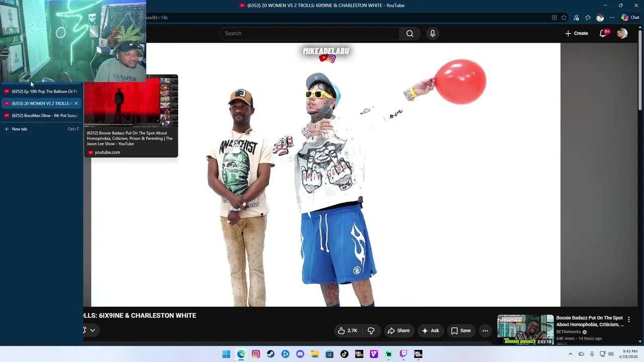Open Steam from the taskbar
Viewport: 644px width, 362px height.
(271, 354)
